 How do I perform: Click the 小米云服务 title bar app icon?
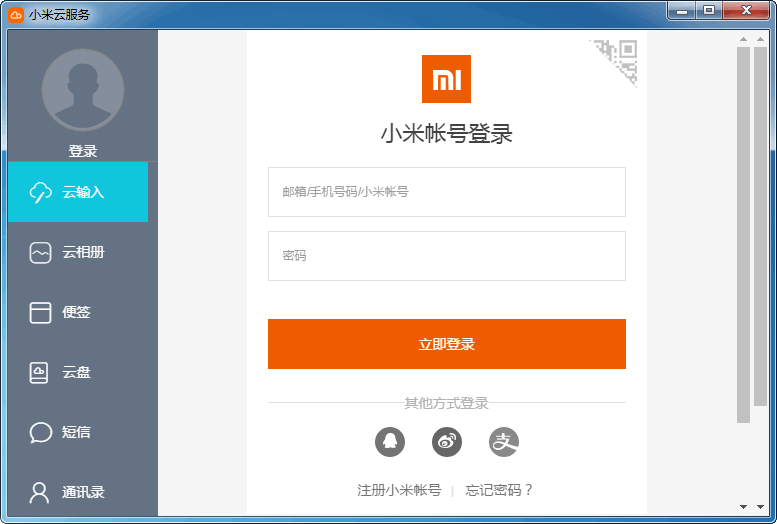(16, 14)
